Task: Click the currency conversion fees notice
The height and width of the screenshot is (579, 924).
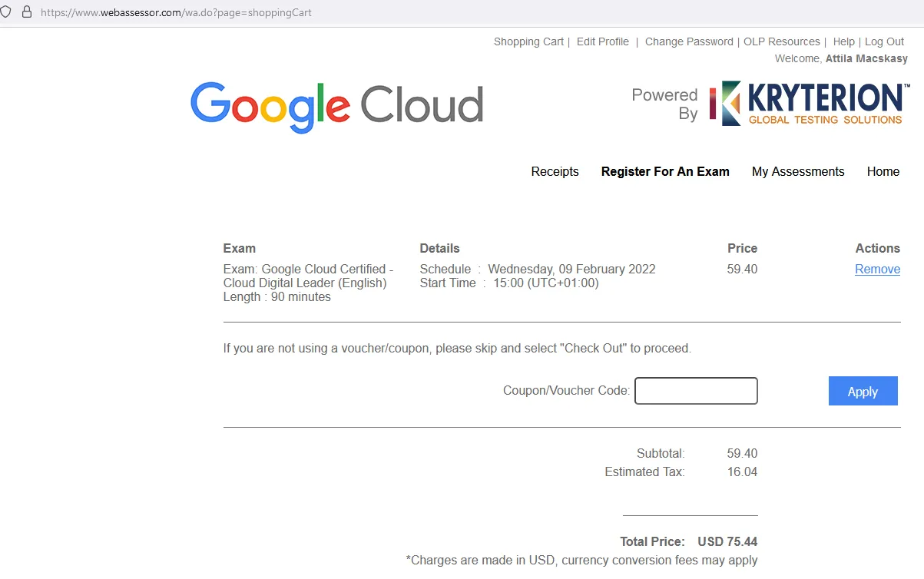Action: 581,560
